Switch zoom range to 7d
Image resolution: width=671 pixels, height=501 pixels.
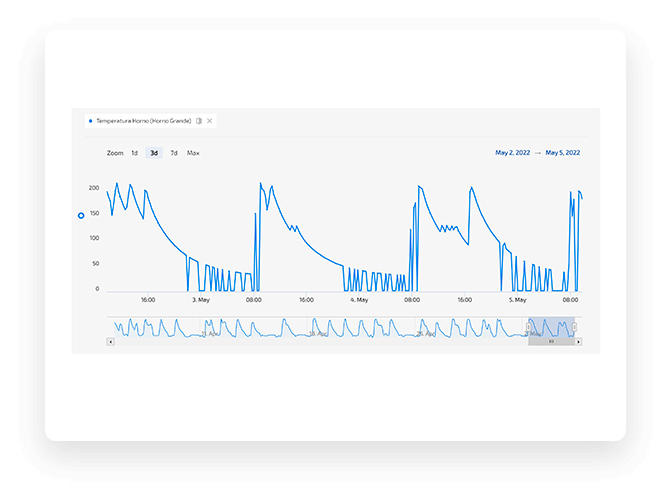174,153
